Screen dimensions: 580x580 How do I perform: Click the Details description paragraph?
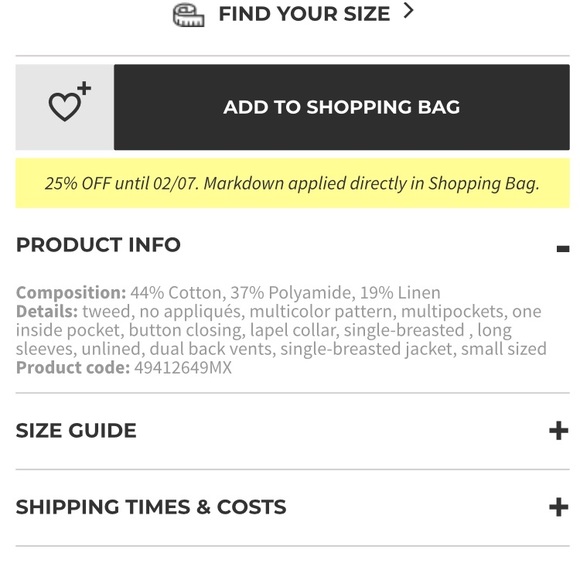(x=281, y=330)
